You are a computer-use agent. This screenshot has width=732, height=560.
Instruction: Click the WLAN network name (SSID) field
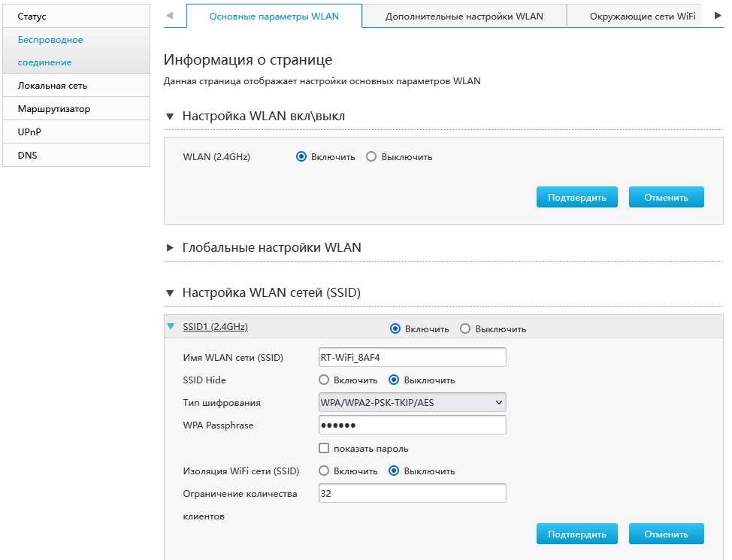pos(412,357)
